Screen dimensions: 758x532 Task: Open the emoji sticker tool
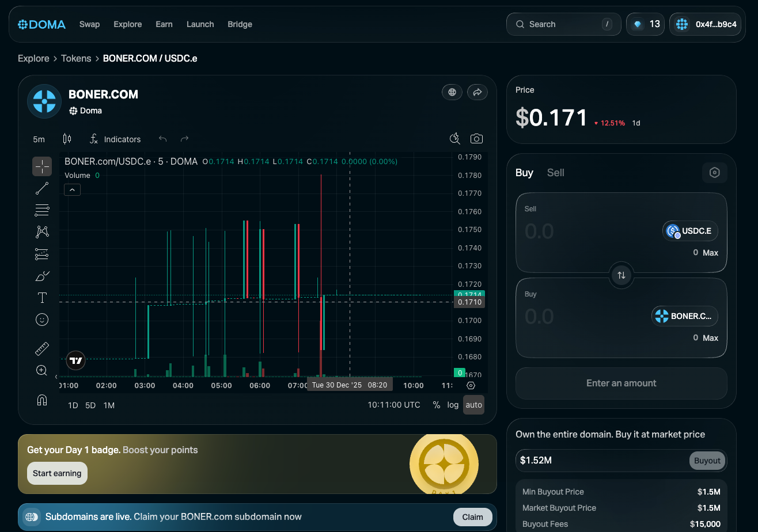pos(42,320)
